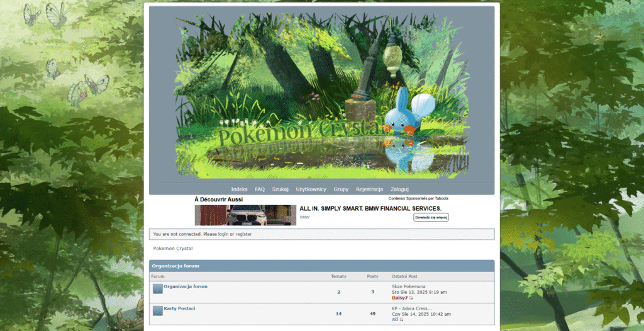Click the date Czw Sie 14, 2025 10:42 am
644x331 pixels.
(x=421, y=314)
